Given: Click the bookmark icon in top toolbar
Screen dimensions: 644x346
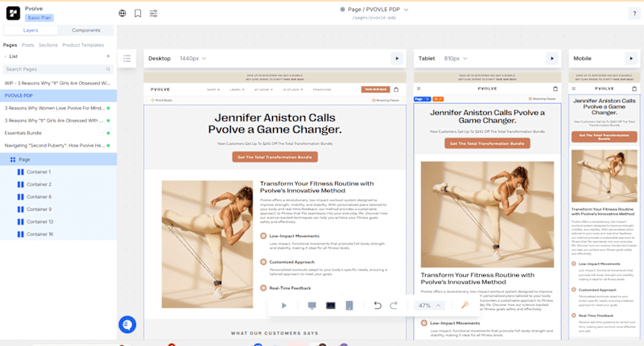Looking at the screenshot, I should pyautogui.click(x=138, y=13).
